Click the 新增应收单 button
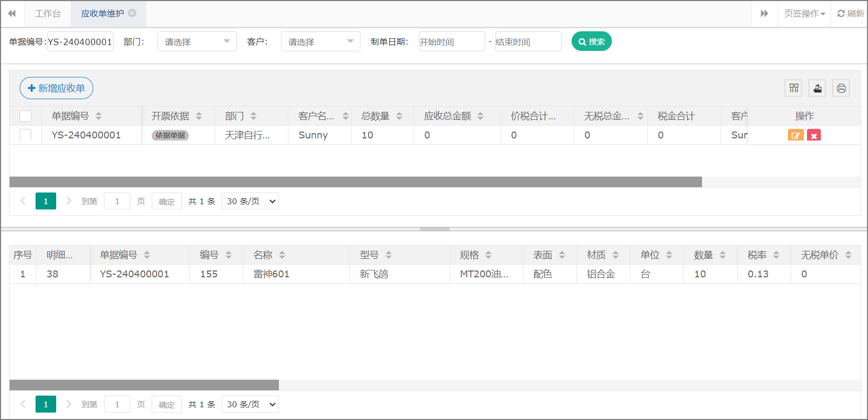This screenshot has height=420, width=868. (56, 88)
